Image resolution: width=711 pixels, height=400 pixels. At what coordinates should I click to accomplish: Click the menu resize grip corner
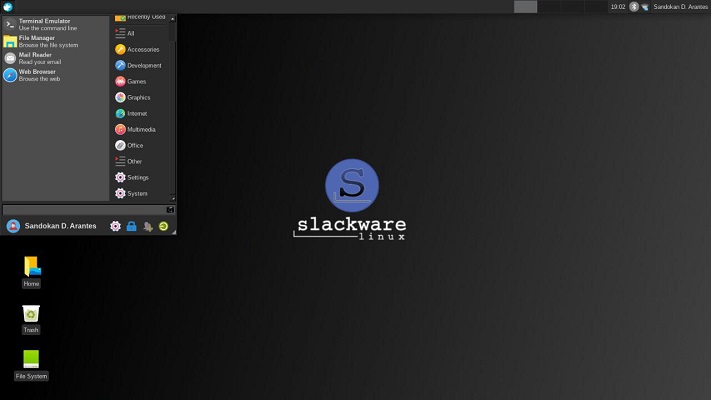[174, 232]
